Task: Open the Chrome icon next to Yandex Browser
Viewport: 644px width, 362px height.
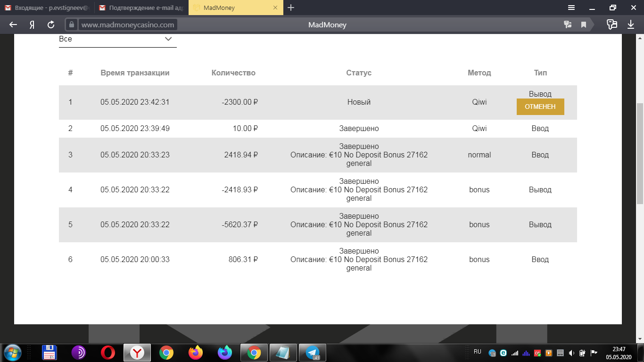Action: (166, 353)
